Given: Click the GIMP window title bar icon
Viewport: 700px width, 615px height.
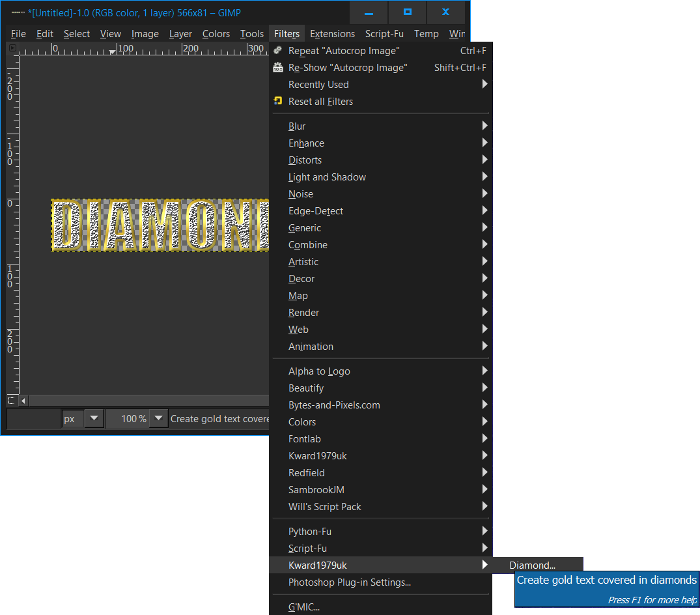Looking at the screenshot, I should click(18, 12).
